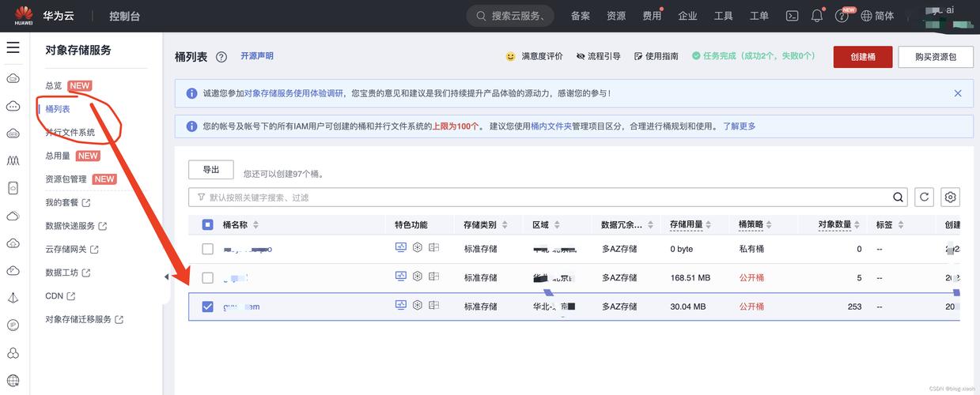Viewport: 980px width, 395px height.
Task: Collapse the sidebar with the small arrow handle
Action: 166,276
